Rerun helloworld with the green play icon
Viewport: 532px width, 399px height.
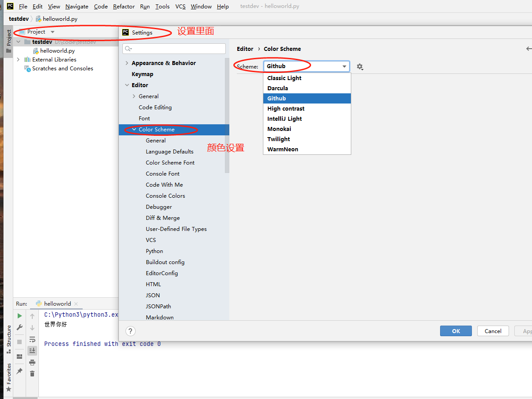click(19, 316)
